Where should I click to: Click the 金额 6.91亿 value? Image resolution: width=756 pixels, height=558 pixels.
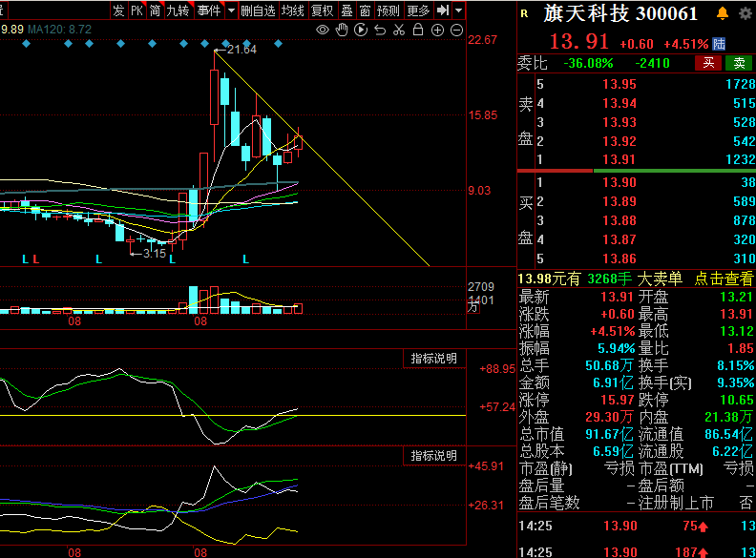(x=613, y=382)
